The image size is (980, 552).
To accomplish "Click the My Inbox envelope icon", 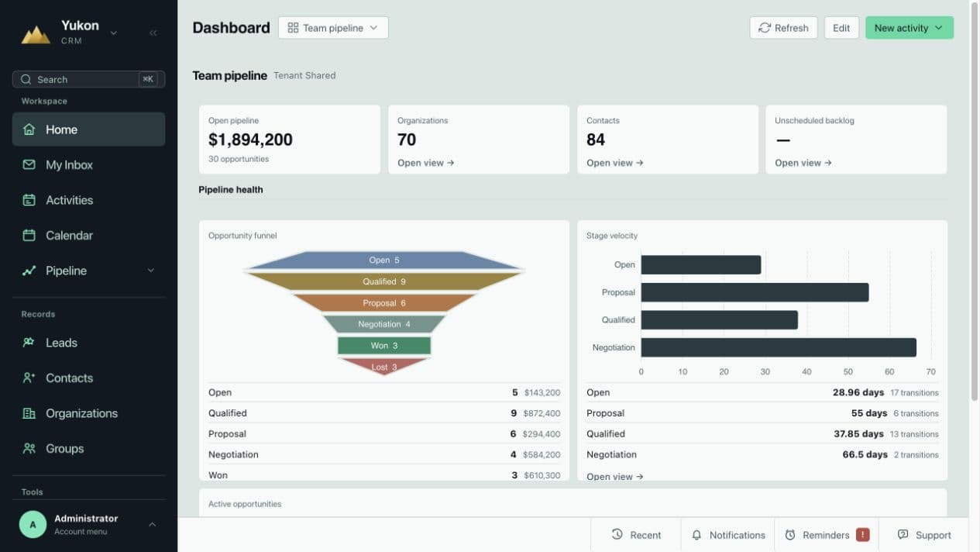I will [29, 164].
